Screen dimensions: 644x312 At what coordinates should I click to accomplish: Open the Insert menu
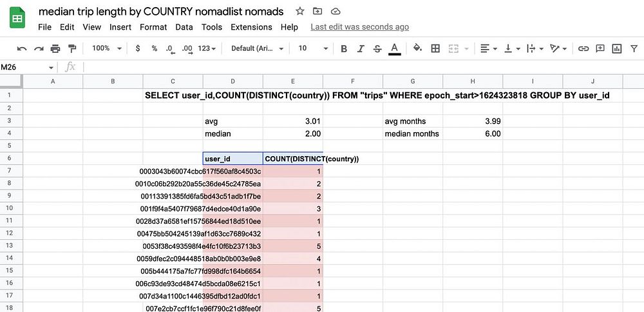tap(120, 27)
